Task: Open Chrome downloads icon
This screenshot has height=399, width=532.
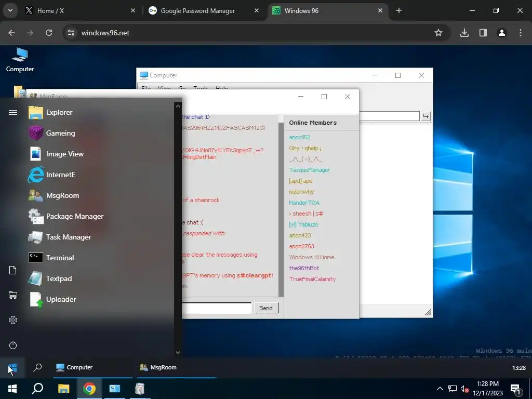Action: (464, 33)
